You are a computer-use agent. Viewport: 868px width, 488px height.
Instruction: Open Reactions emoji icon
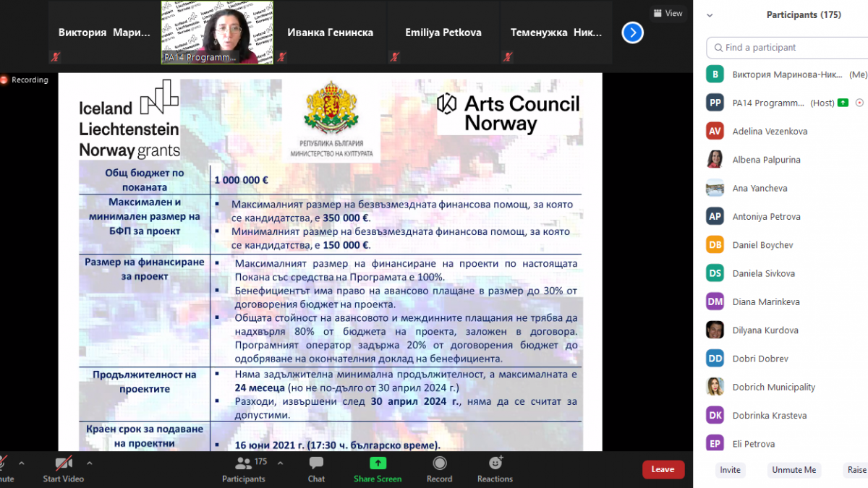coord(495,463)
